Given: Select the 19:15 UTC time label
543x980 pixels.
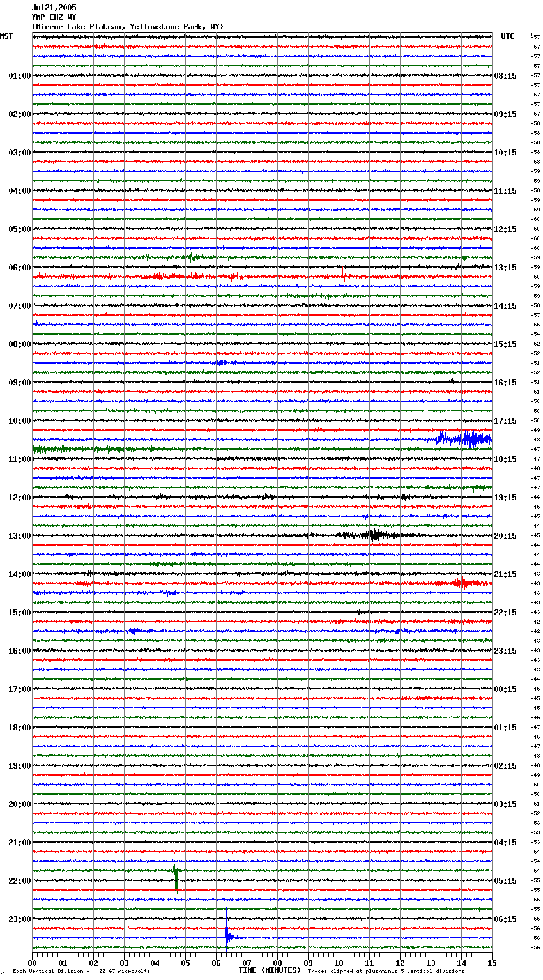Looking at the screenshot, I should tap(505, 498).
